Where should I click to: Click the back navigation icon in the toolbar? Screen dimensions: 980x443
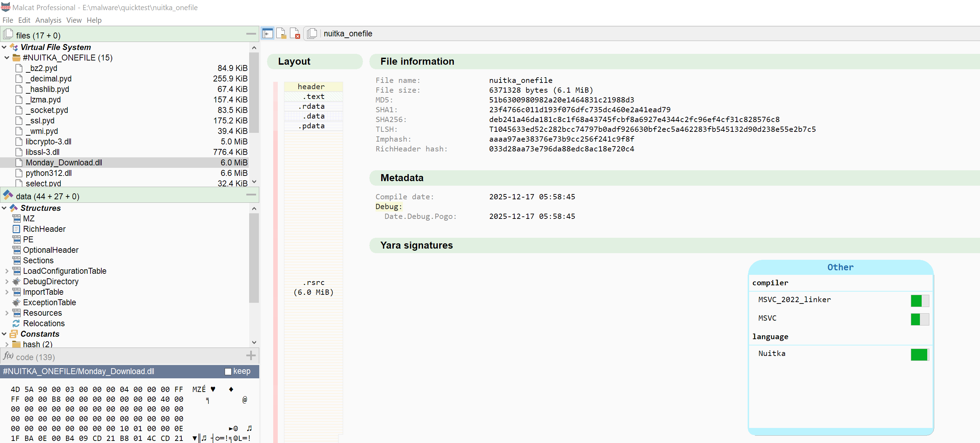(268, 34)
